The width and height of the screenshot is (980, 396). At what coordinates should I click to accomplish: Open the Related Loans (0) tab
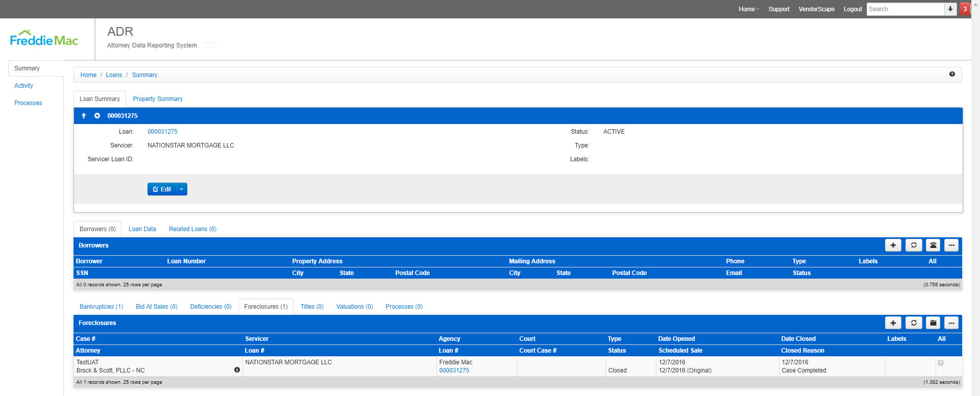pyautogui.click(x=193, y=229)
